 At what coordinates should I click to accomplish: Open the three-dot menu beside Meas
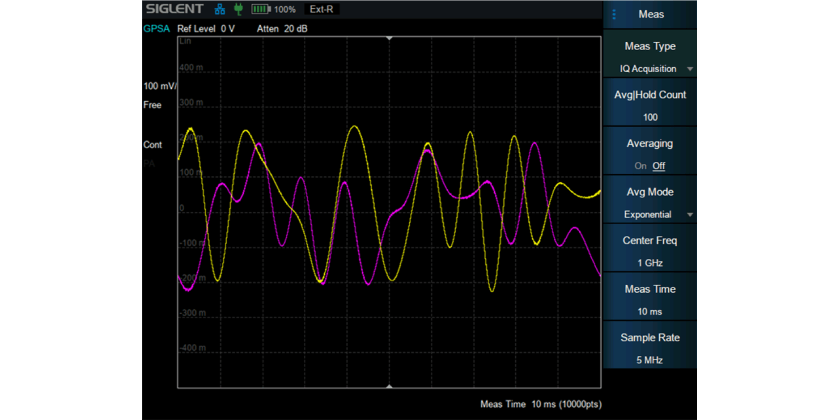tap(614, 14)
